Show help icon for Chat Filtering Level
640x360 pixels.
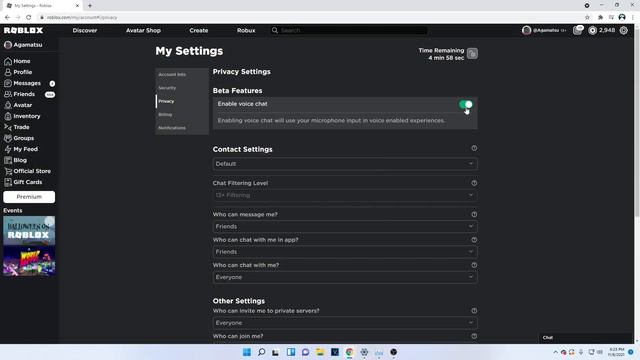point(474,183)
